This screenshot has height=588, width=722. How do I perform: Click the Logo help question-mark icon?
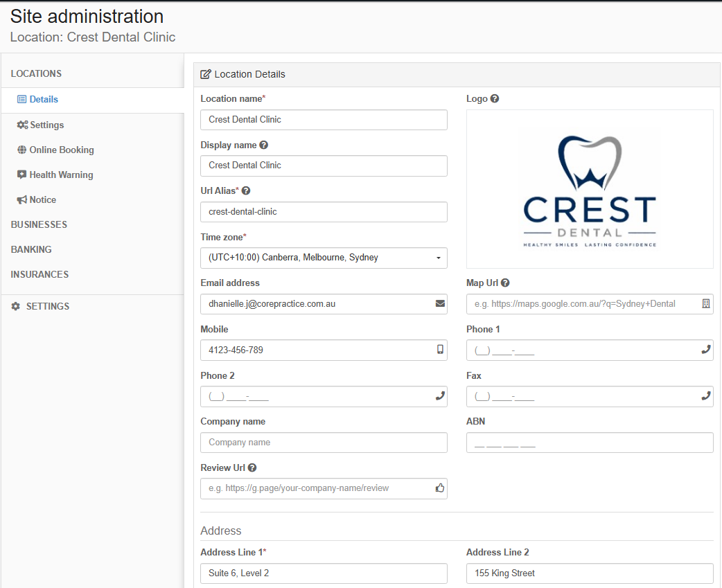[495, 98]
